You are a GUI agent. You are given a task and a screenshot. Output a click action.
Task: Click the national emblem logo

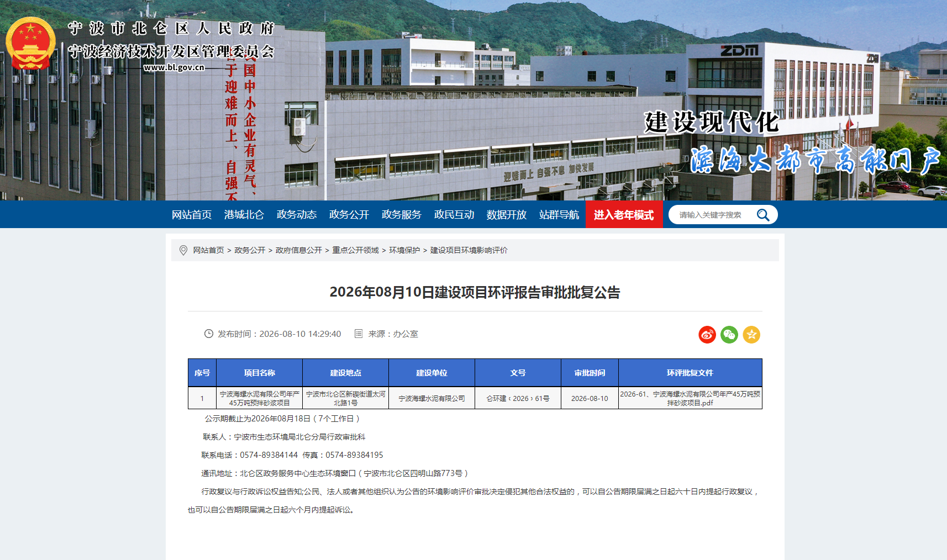(31, 43)
